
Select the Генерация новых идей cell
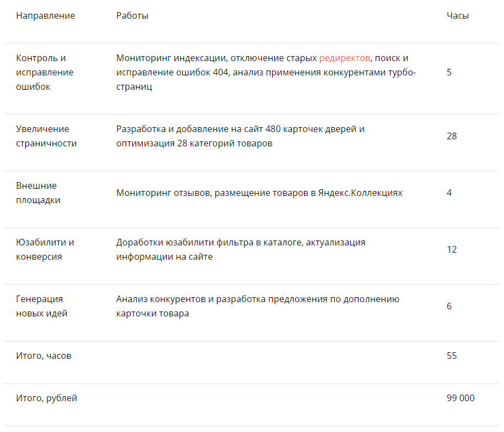(x=42, y=306)
